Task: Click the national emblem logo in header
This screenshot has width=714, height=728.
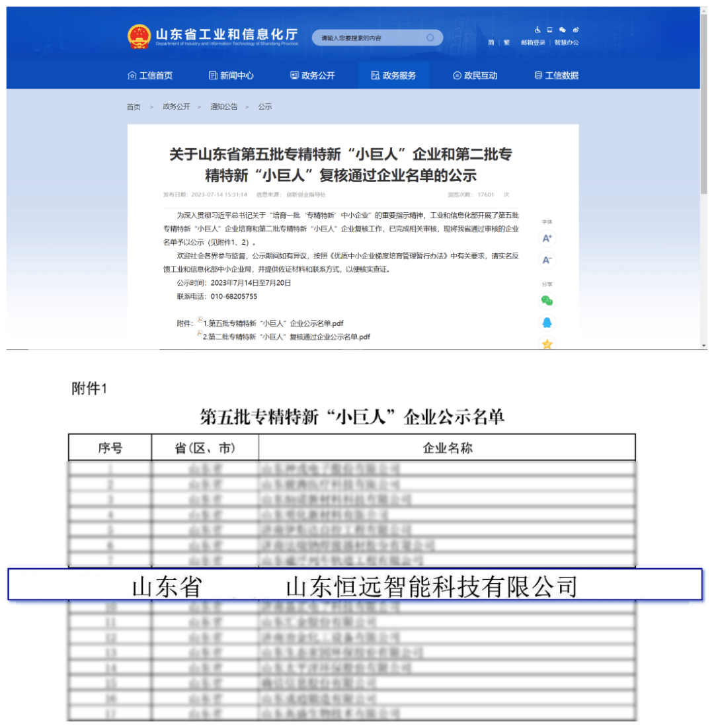Action: tap(139, 36)
